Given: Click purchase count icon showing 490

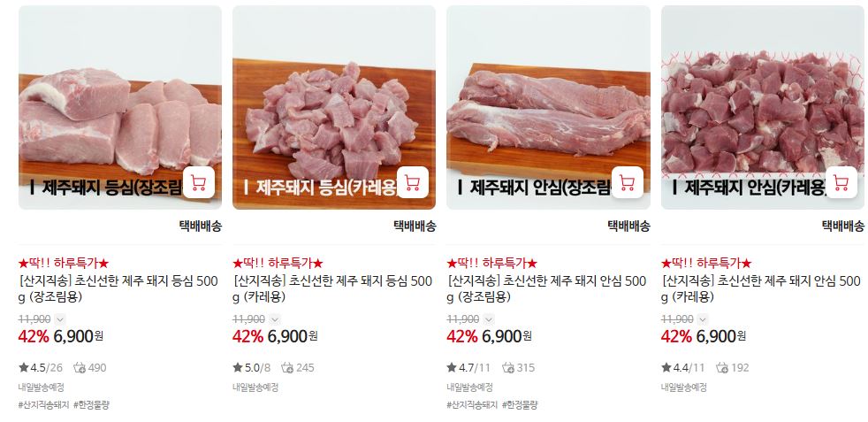Looking at the screenshot, I should (x=80, y=368).
